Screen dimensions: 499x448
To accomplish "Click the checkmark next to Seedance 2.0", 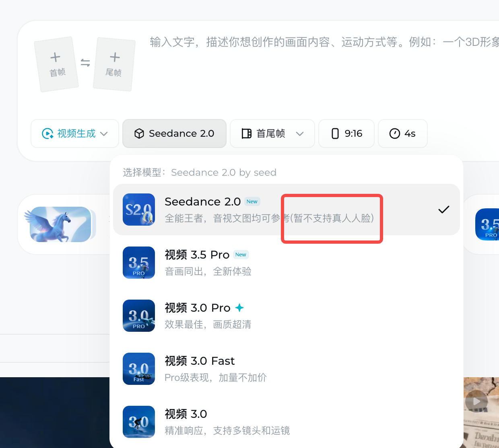I will tap(444, 210).
